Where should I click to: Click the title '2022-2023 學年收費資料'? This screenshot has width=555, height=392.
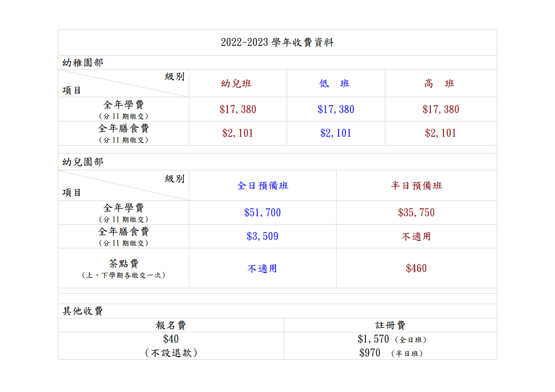coord(277,42)
